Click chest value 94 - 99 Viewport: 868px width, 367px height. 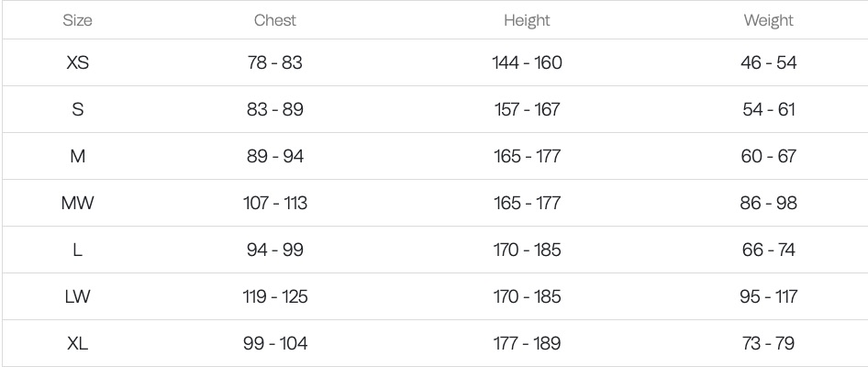(274, 250)
